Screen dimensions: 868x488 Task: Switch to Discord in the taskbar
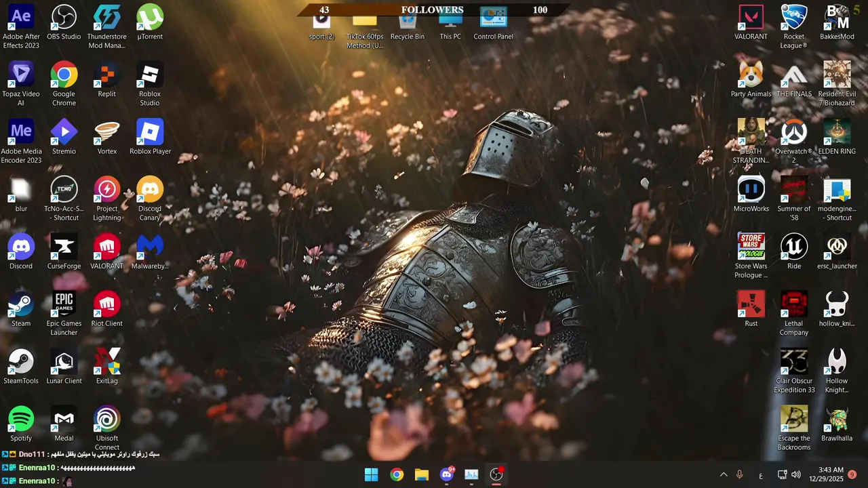point(447,474)
